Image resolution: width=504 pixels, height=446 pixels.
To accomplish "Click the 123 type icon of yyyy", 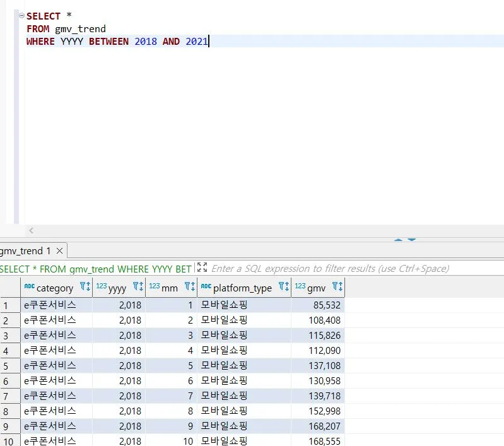I will point(102,286).
